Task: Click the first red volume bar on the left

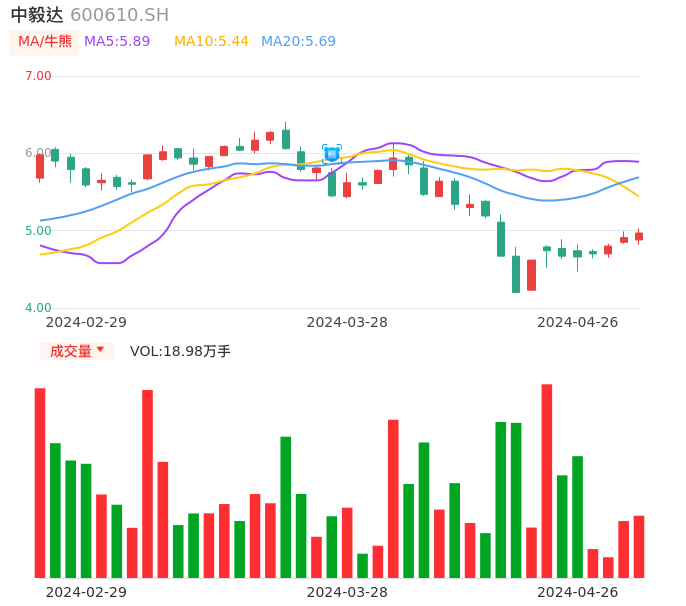Action: coord(40,482)
